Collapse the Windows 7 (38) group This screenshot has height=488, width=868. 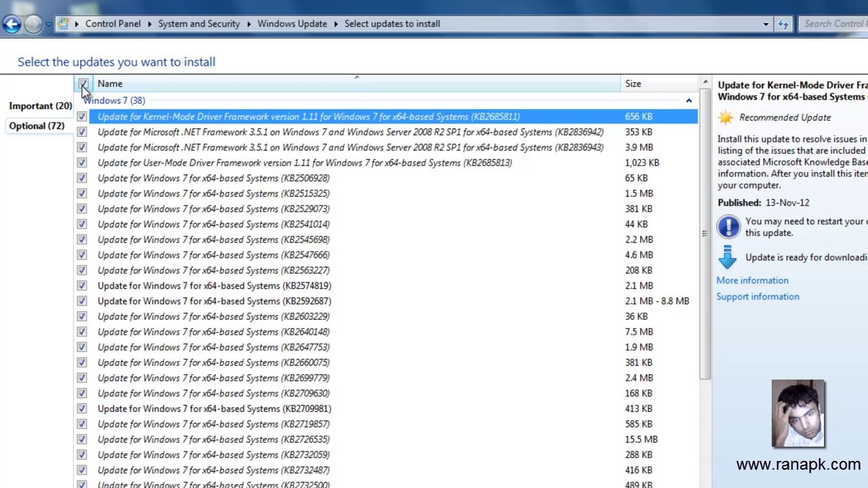coord(688,101)
